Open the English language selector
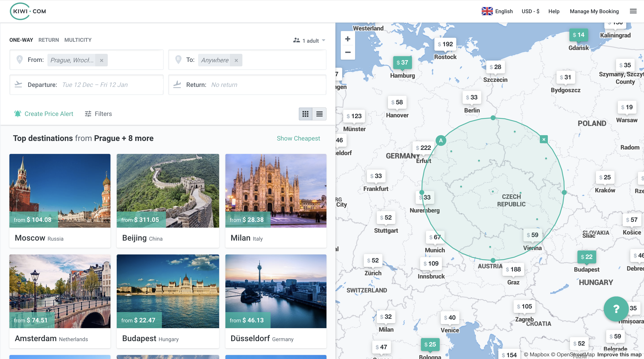 tap(497, 11)
